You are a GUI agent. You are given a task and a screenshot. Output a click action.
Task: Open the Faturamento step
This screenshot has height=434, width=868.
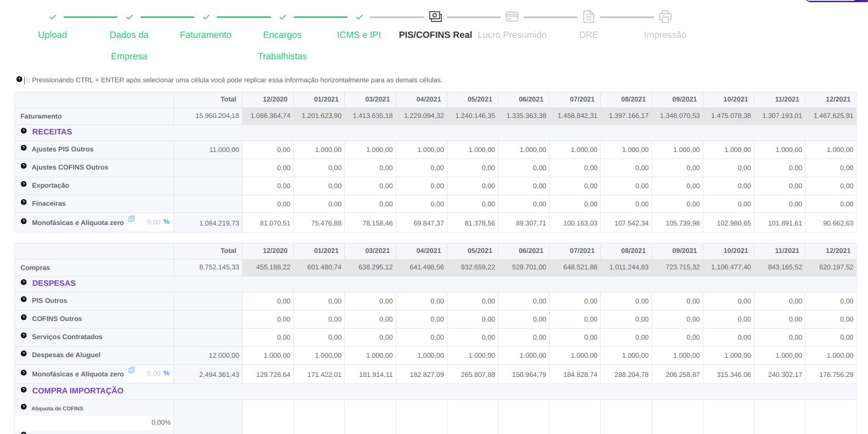205,35
